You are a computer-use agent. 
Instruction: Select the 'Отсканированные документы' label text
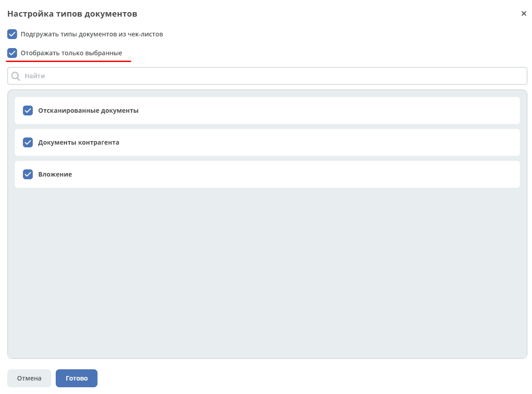point(88,111)
